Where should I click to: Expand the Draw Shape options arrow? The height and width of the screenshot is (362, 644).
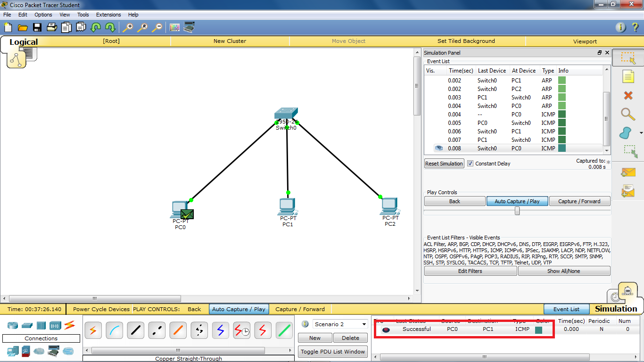(x=640, y=133)
